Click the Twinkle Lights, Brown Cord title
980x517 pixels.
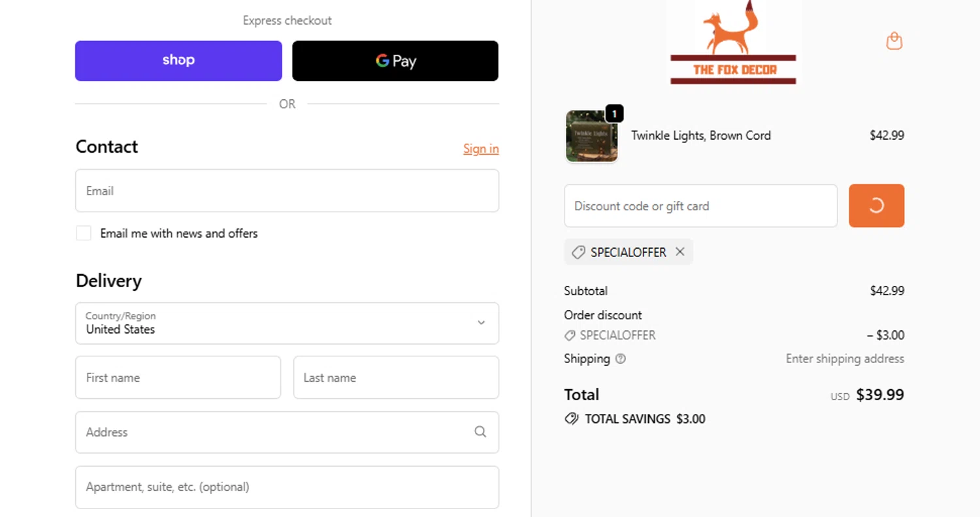tap(700, 135)
